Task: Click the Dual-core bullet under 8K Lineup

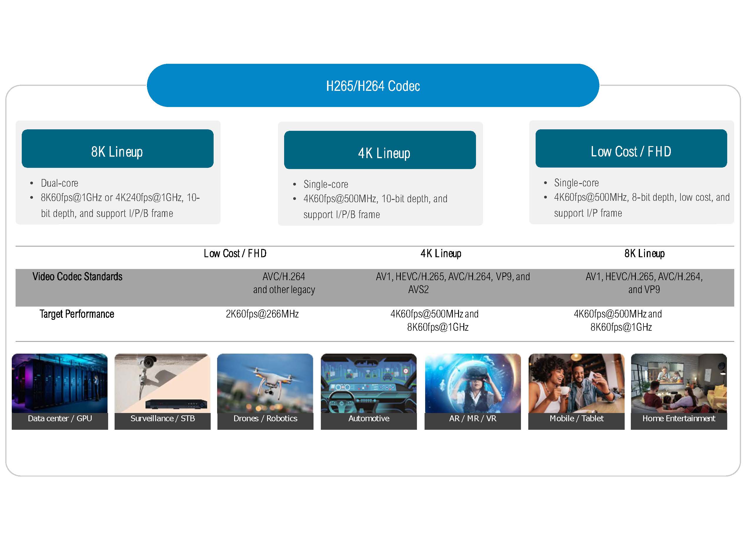Action: coord(60,183)
